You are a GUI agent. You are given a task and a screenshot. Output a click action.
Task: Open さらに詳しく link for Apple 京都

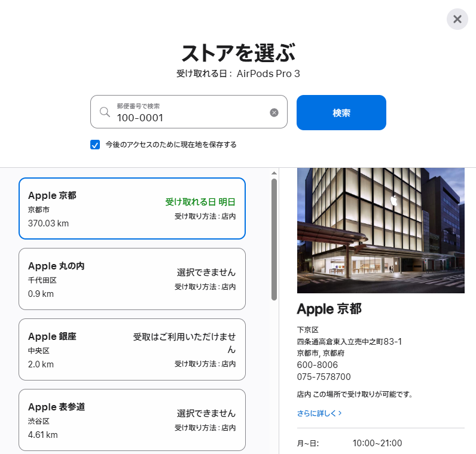tap(319, 413)
